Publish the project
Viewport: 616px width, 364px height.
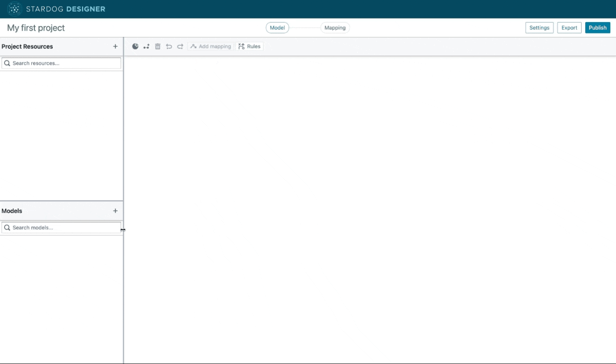[x=598, y=28]
